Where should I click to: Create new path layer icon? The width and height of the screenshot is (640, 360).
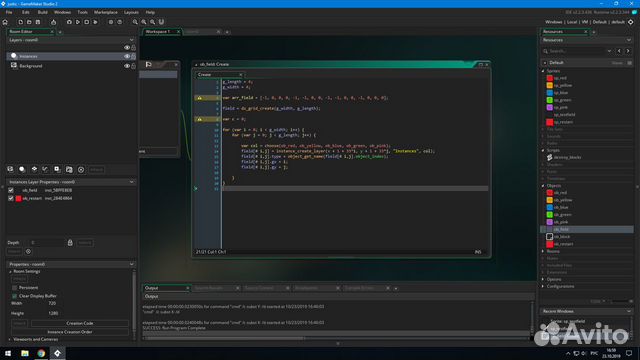(x=45, y=169)
